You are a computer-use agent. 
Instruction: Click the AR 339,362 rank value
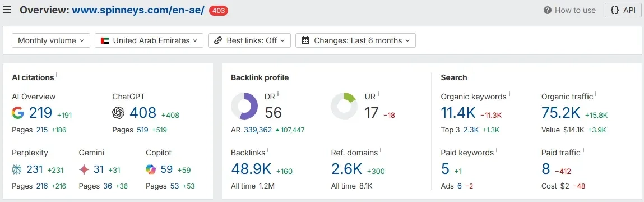coord(258,130)
